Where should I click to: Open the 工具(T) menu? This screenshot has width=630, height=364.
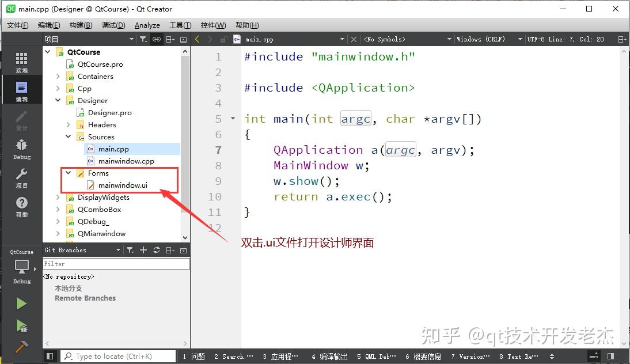pos(180,25)
